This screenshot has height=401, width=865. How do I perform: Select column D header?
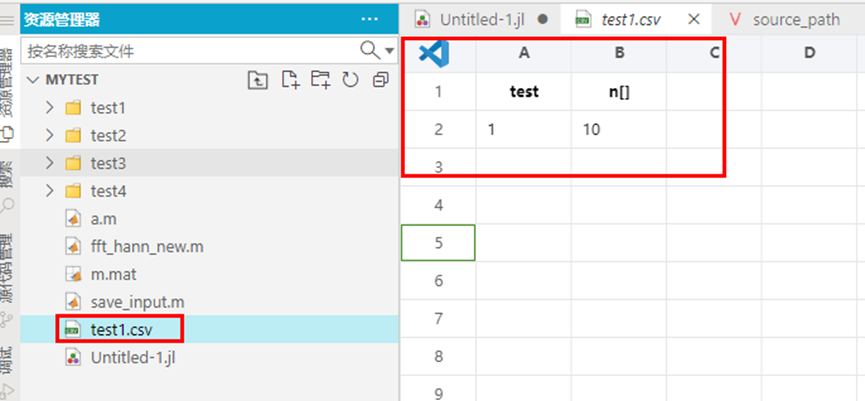click(809, 53)
